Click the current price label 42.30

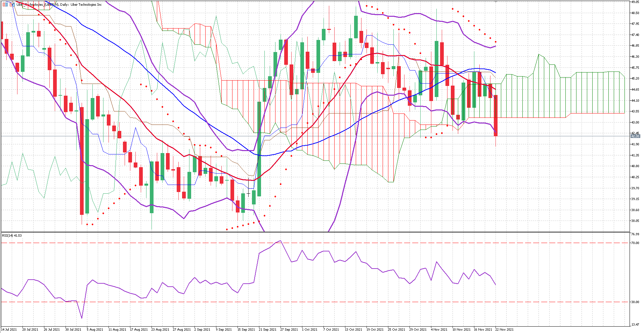coord(635,136)
